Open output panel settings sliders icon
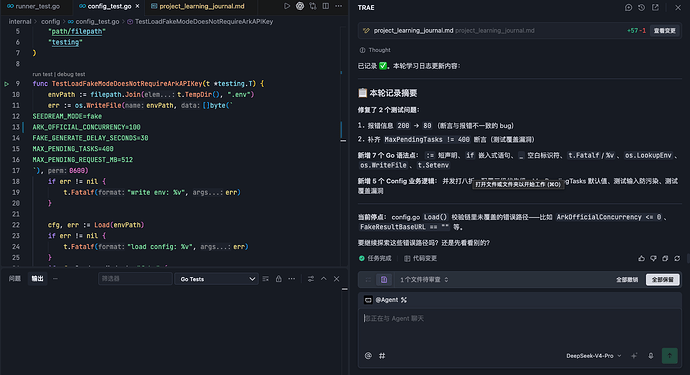This screenshot has height=375, width=690. (x=311, y=279)
